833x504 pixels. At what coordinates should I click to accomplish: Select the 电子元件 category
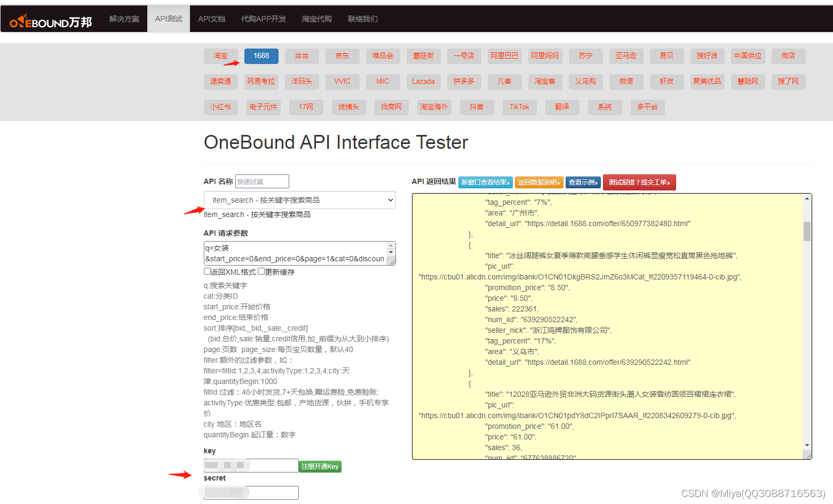263,107
